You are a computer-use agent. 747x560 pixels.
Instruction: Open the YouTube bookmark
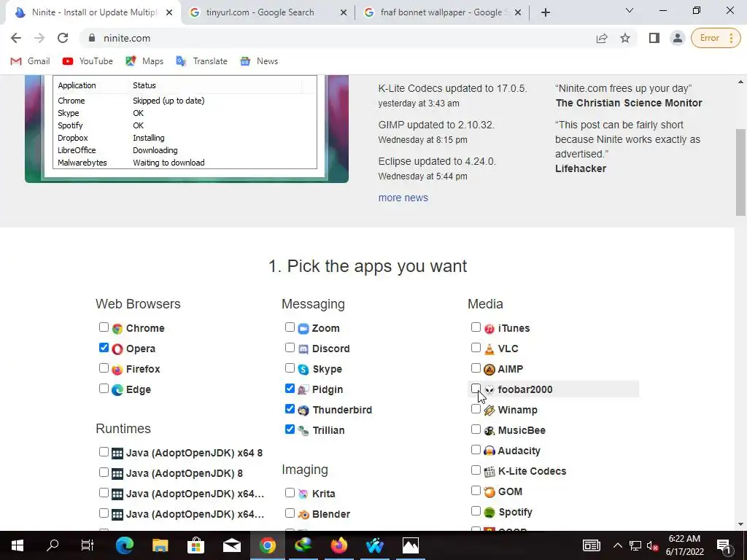coord(88,61)
